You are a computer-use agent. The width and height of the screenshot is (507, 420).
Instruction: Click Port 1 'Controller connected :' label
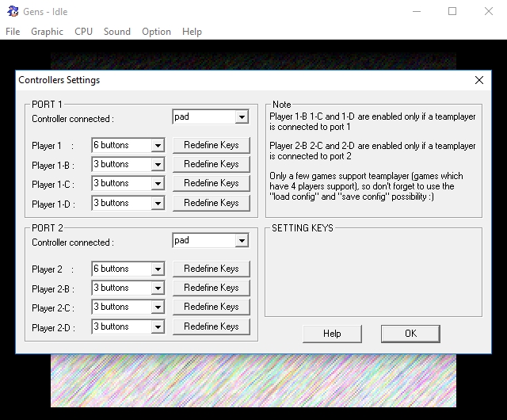click(x=73, y=119)
